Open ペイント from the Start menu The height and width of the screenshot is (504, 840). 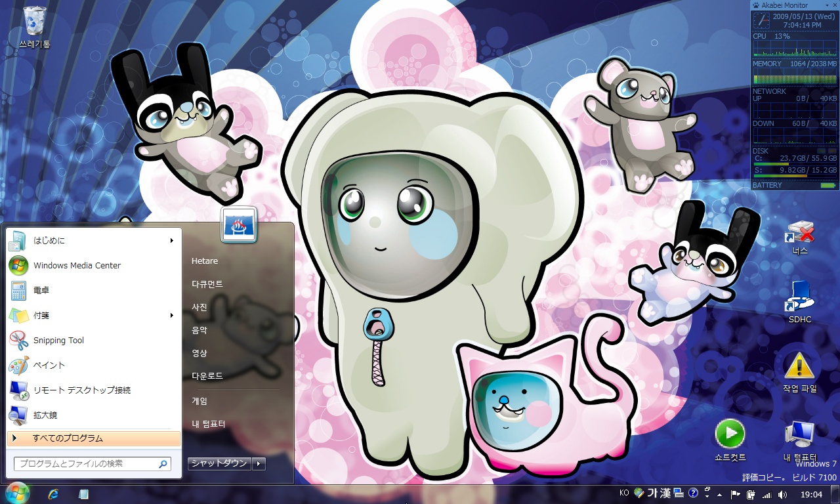(93, 365)
